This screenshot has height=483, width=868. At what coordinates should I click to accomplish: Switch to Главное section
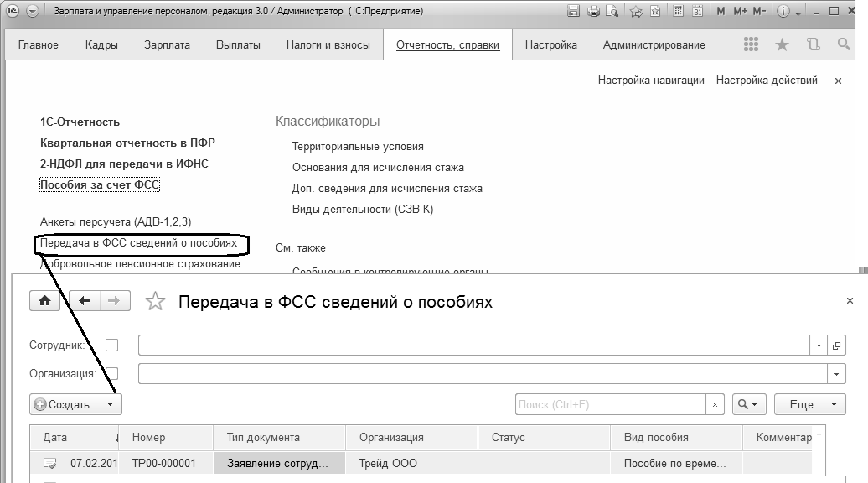click(39, 45)
